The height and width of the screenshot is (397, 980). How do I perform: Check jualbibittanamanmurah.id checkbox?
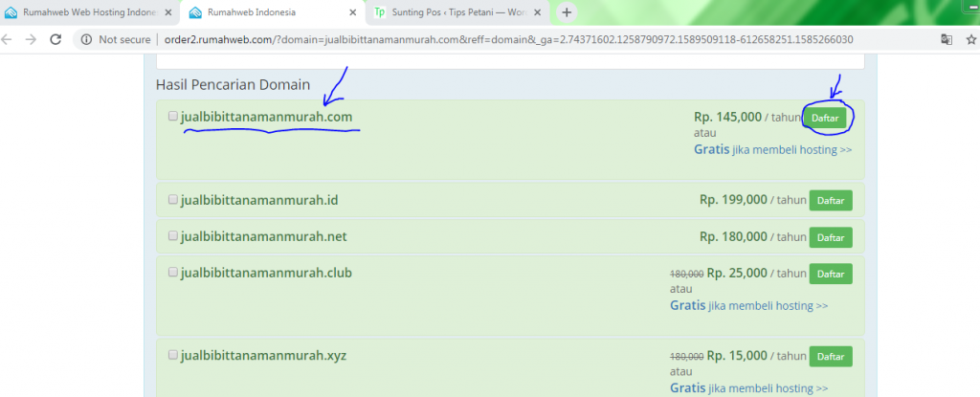click(173, 199)
